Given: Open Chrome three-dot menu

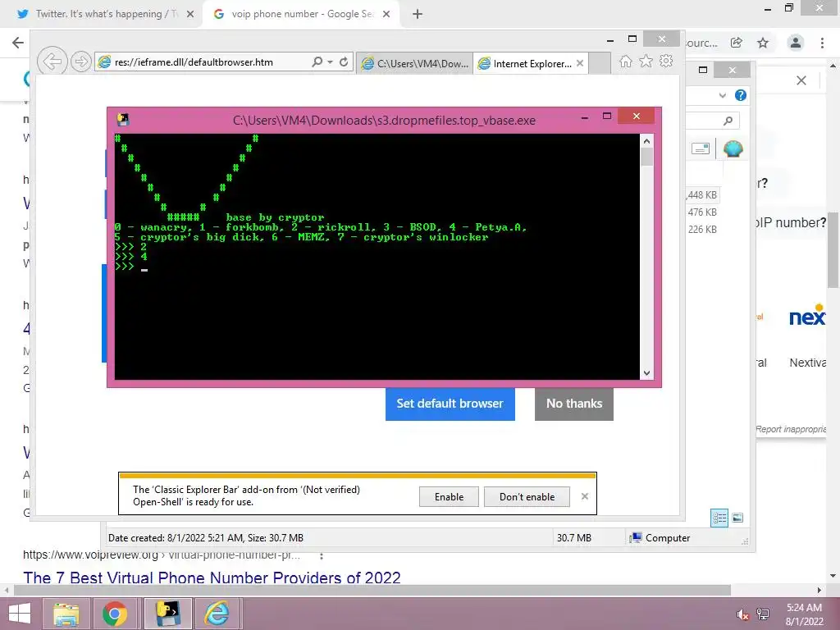Looking at the screenshot, I should 822,43.
